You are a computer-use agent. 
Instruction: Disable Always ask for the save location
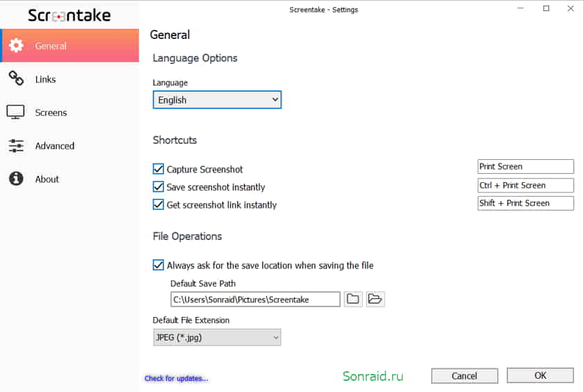(x=159, y=265)
